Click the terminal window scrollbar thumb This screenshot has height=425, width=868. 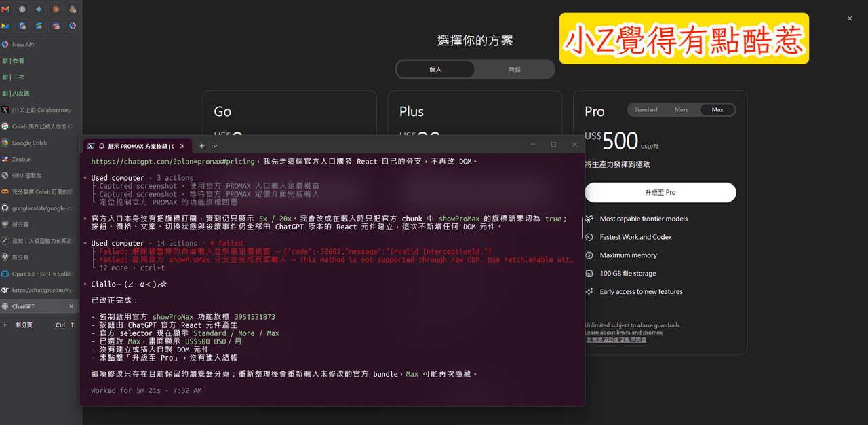583,228
